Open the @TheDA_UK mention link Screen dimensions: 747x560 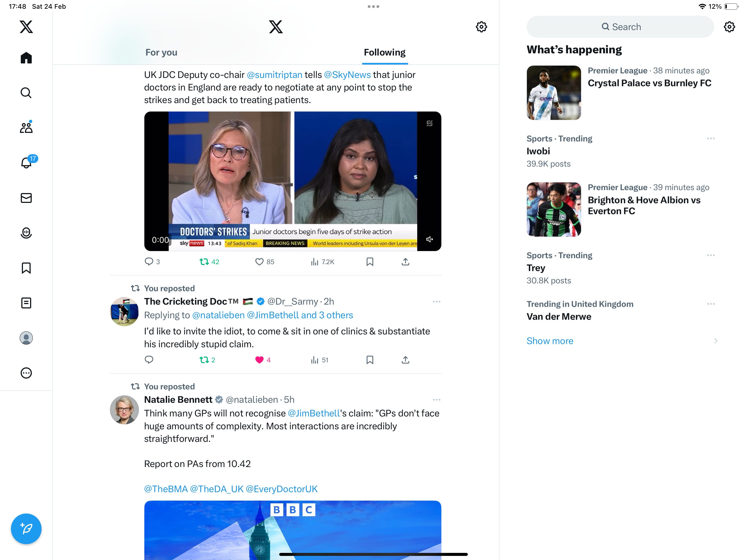tap(217, 489)
